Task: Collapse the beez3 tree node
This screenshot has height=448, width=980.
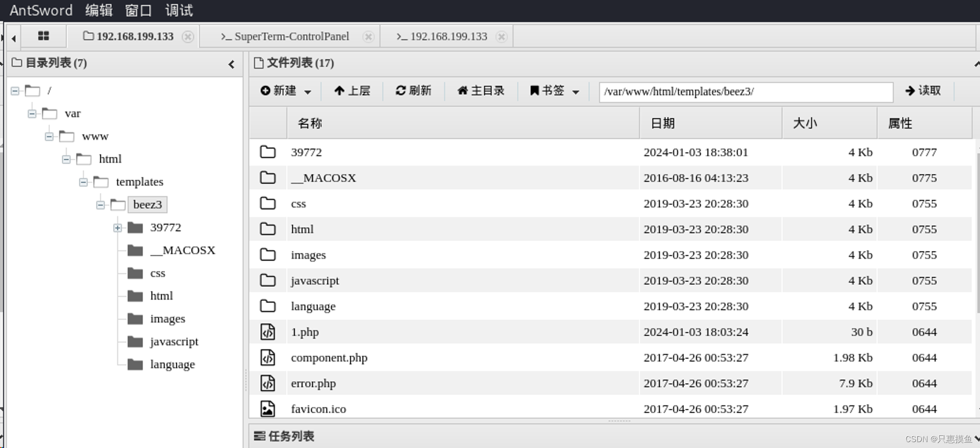Action: point(100,205)
